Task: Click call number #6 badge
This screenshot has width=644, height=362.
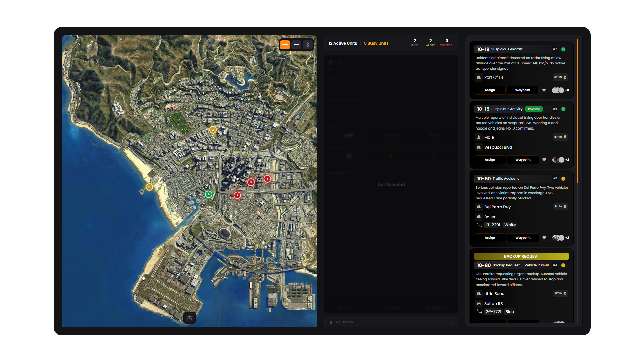Action: click(x=555, y=109)
